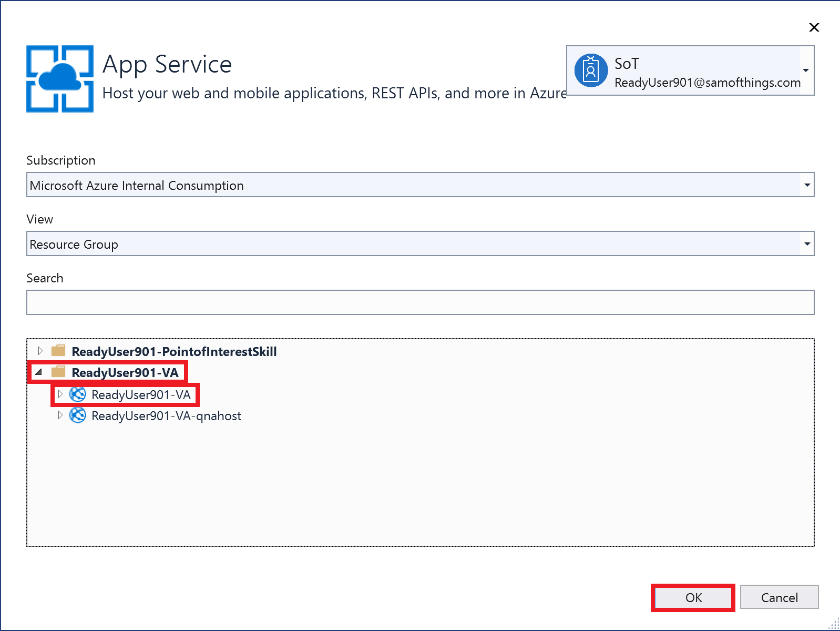Expand the ReadyUser901-VA app service arrow
This screenshot has height=631, width=840.
tap(60, 394)
